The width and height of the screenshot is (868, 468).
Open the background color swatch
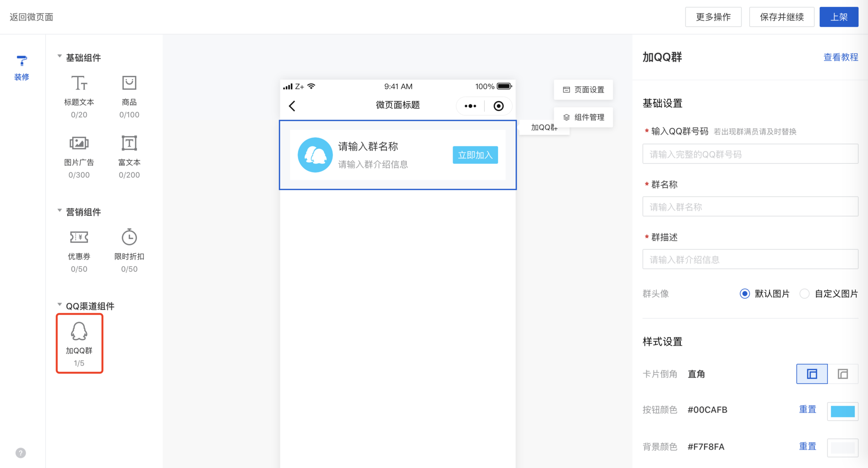[843, 448]
